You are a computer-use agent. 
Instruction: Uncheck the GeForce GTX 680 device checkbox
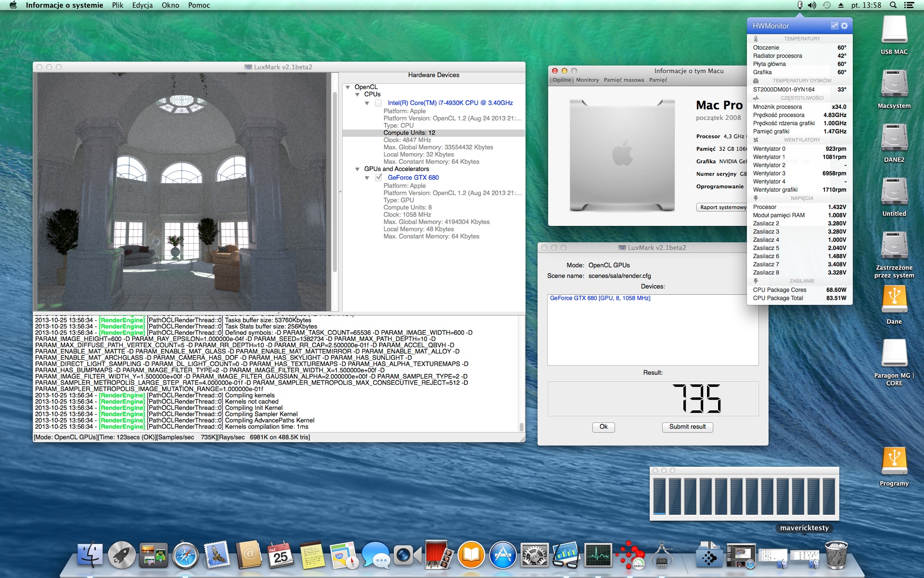(x=379, y=177)
